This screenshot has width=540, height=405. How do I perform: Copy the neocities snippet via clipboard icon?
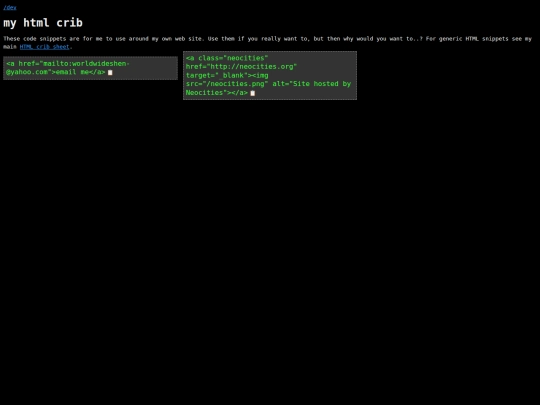(253, 93)
